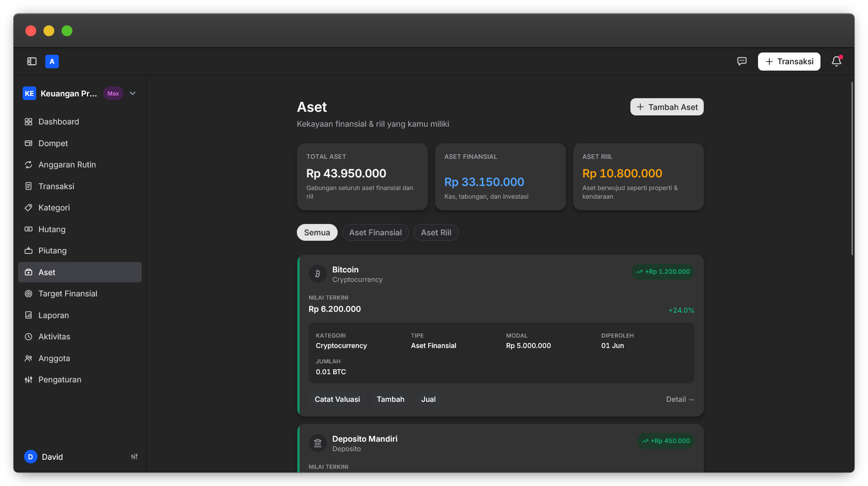Open the Bitcoin Detail link
Image resolution: width=868 pixels, height=486 pixels.
tap(680, 400)
